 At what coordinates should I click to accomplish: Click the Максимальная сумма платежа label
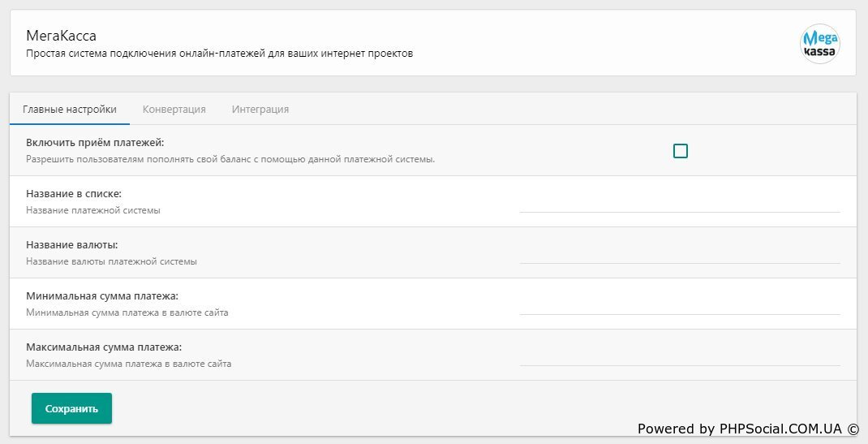tap(104, 347)
